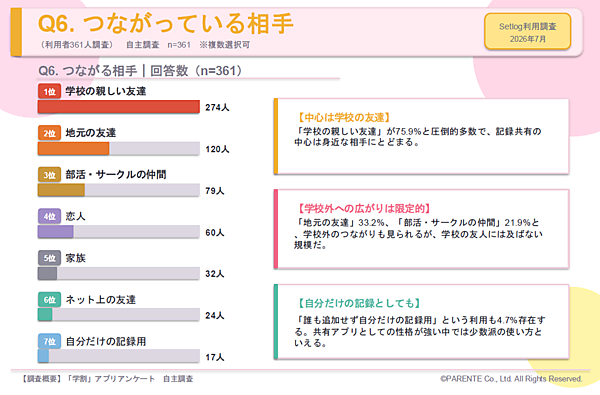Click the ネット上の友達 label

point(101,300)
